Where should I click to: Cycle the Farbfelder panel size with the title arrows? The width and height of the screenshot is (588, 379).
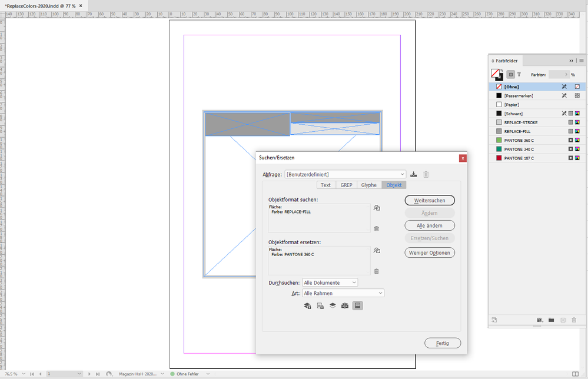493,61
